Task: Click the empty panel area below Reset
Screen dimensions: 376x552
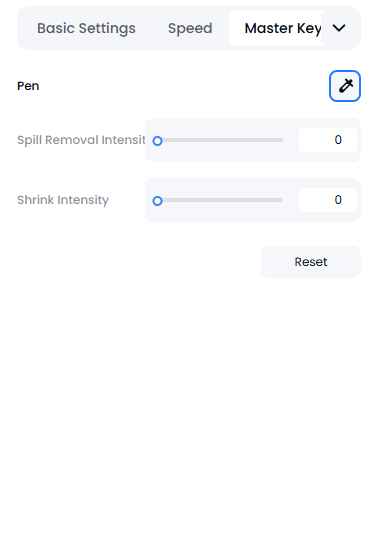Action: click(188, 405)
